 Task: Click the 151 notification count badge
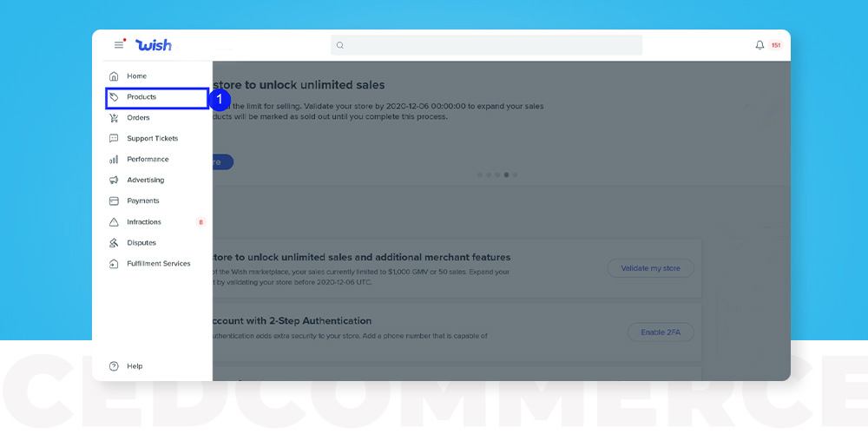pyautogui.click(x=775, y=45)
